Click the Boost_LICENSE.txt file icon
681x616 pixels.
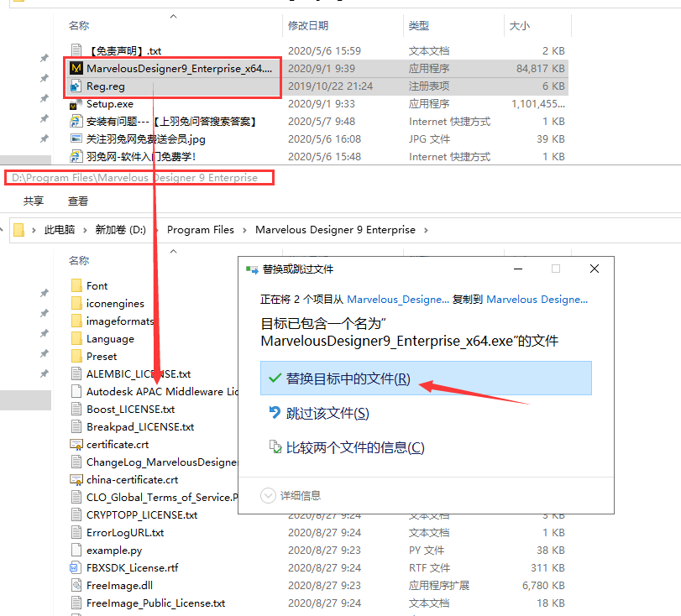coord(76,409)
